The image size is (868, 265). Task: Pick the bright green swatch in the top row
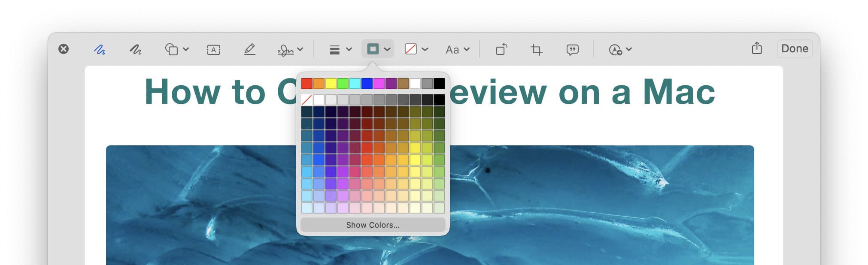pos(343,83)
